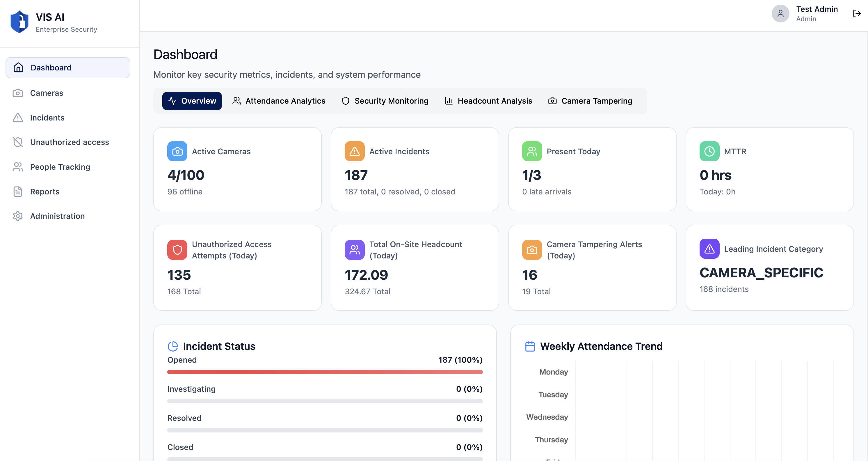
Task: Switch to the Attendance Analytics tab
Action: click(279, 101)
